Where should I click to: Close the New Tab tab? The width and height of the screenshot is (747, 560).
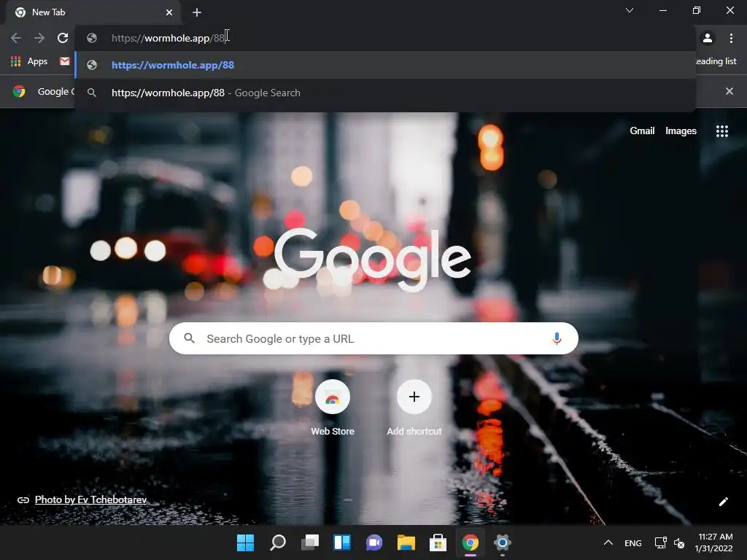click(x=169, y=12)
